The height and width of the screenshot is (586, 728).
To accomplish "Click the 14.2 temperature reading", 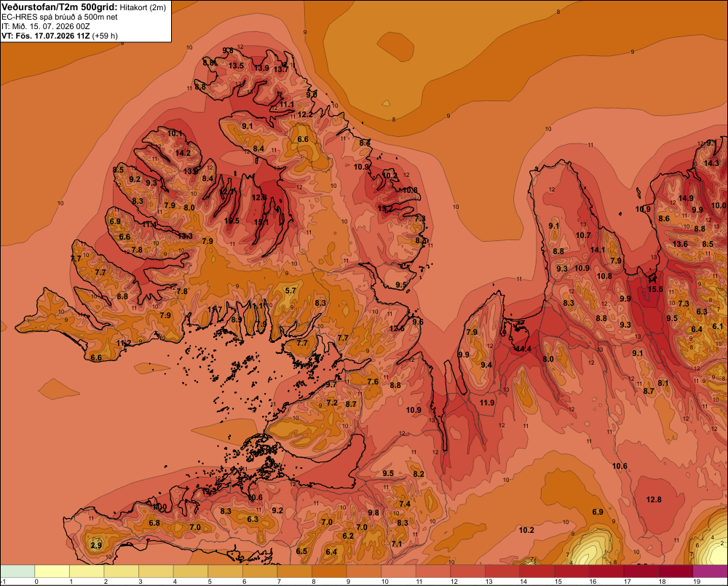I will point(183,153).
